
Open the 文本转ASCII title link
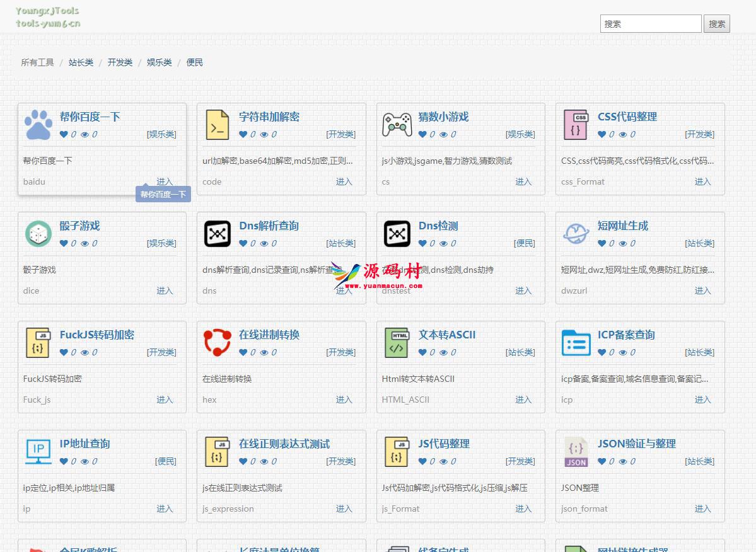tap(447, 335)
